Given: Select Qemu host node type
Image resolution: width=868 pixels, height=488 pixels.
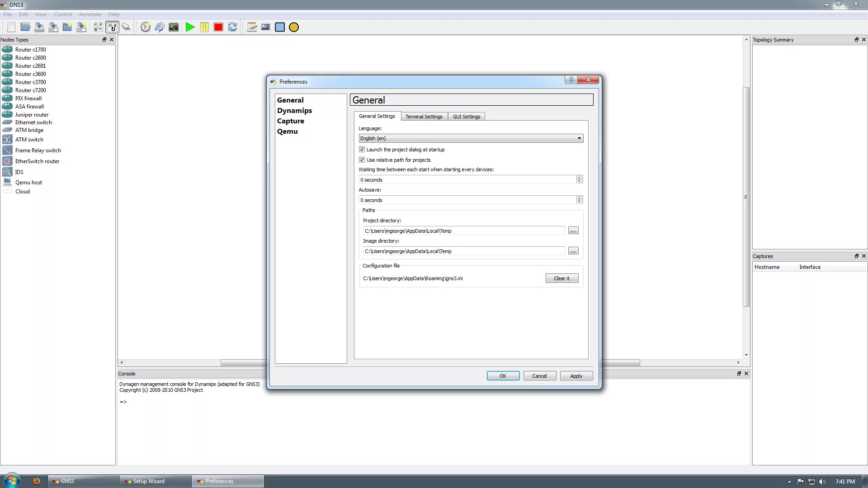Looking at the screenshot, I should (28, 183).
